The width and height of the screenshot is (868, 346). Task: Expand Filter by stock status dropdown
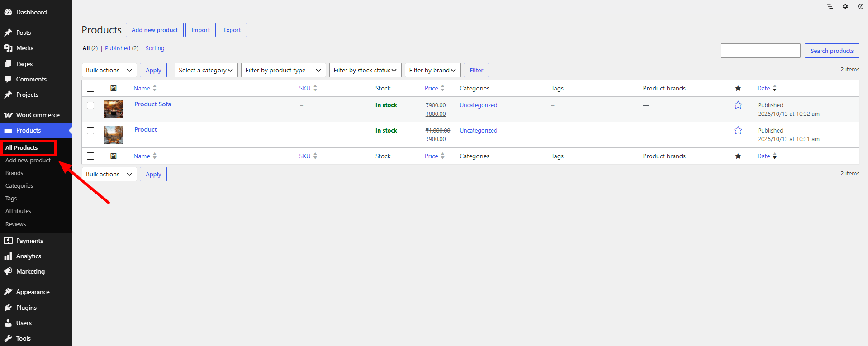click(365, 70)
